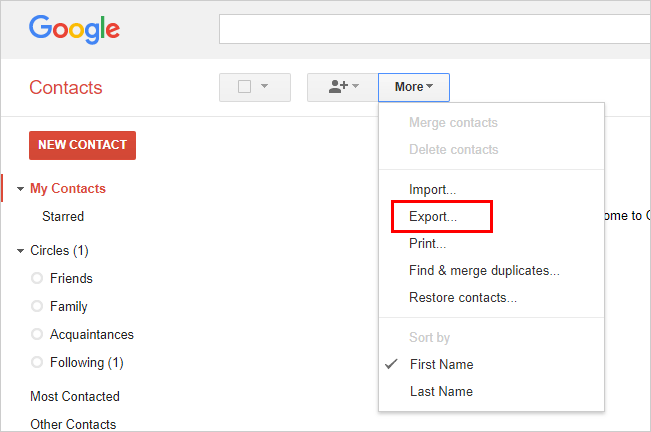Select the Family circle radio icon
Image resolution: width=651 pixels, height=432 pixels.
click(x=37, y=306)
